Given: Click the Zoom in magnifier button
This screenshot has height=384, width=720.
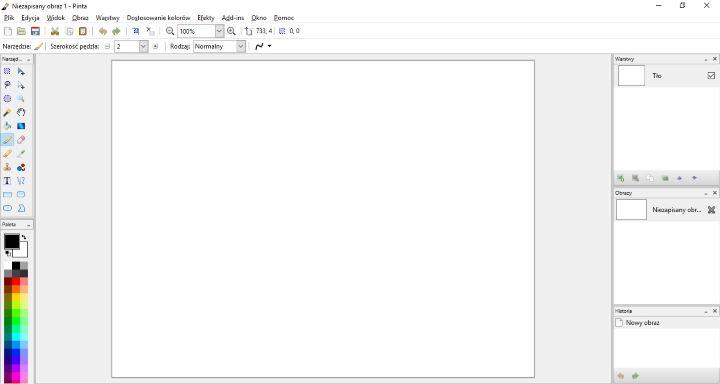Looking at the screenshot, I should point(231,31).
